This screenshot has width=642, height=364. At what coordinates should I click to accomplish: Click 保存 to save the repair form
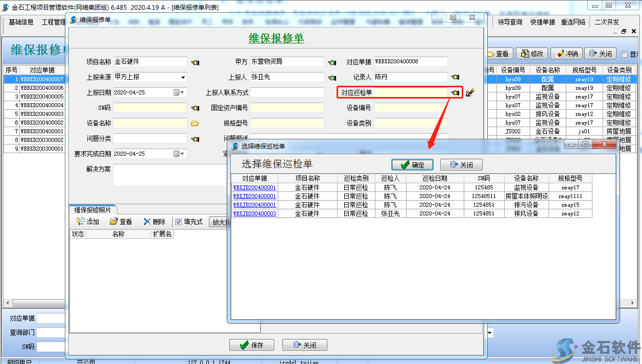point(252,345)
